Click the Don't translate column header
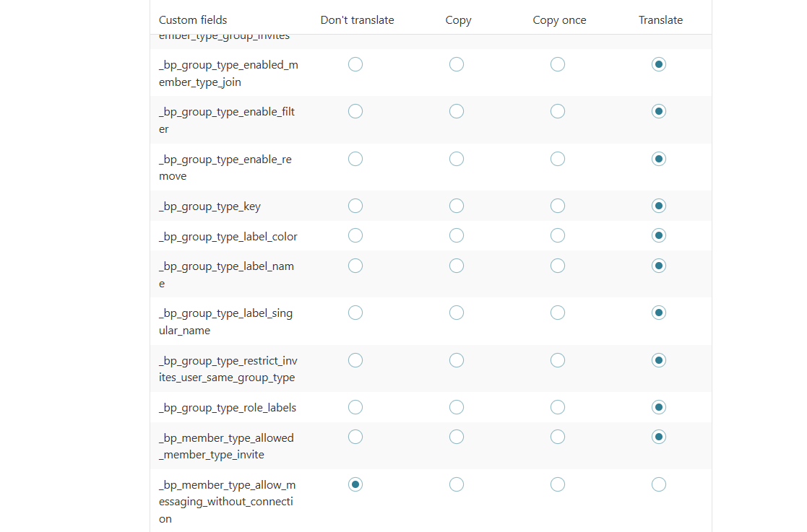Viewport: 807px width, 532px height. pyautogui.click(x=357, y=20)
